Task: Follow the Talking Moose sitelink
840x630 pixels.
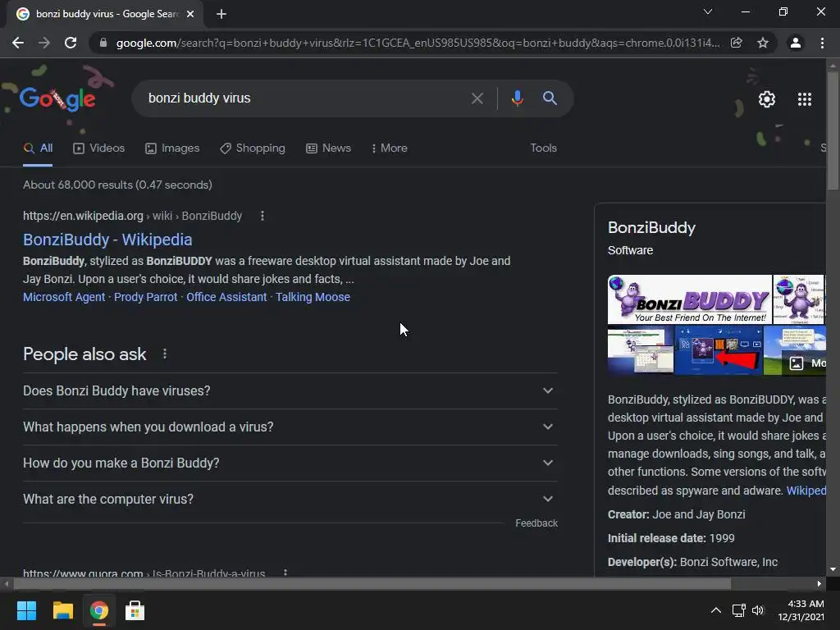Action: [313, 297]
